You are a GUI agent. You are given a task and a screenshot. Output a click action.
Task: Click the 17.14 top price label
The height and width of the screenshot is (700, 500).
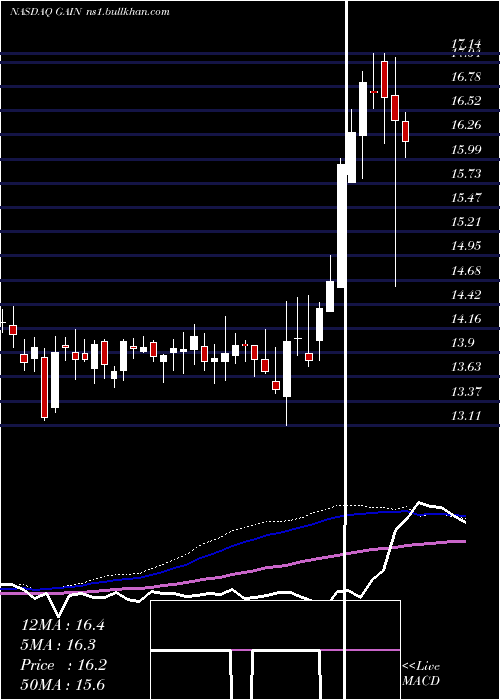click(x=466, y=44)
